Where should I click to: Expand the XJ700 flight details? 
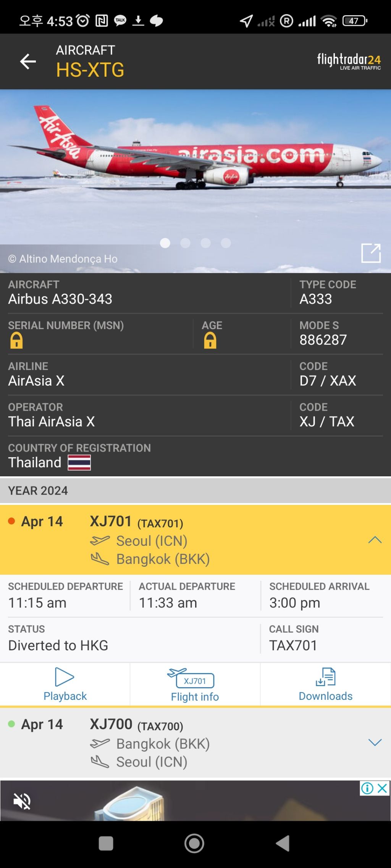(375, 743)
